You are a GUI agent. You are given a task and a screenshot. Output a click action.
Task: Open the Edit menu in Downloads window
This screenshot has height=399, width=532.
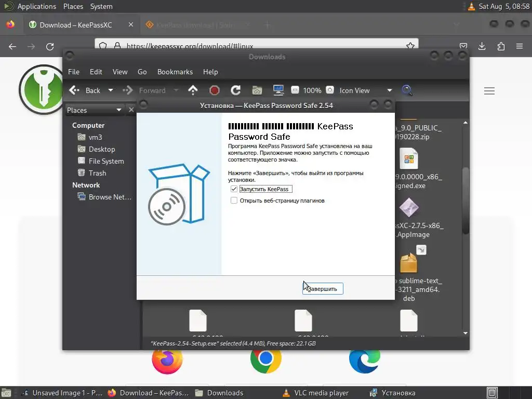(96, 72)
